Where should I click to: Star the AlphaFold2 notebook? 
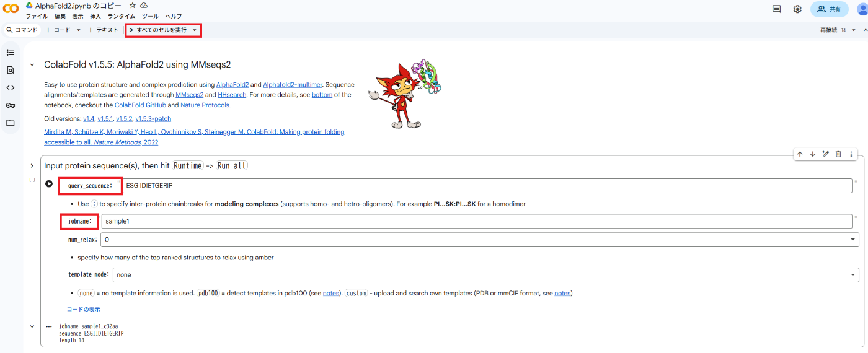[x=133, y=5]
